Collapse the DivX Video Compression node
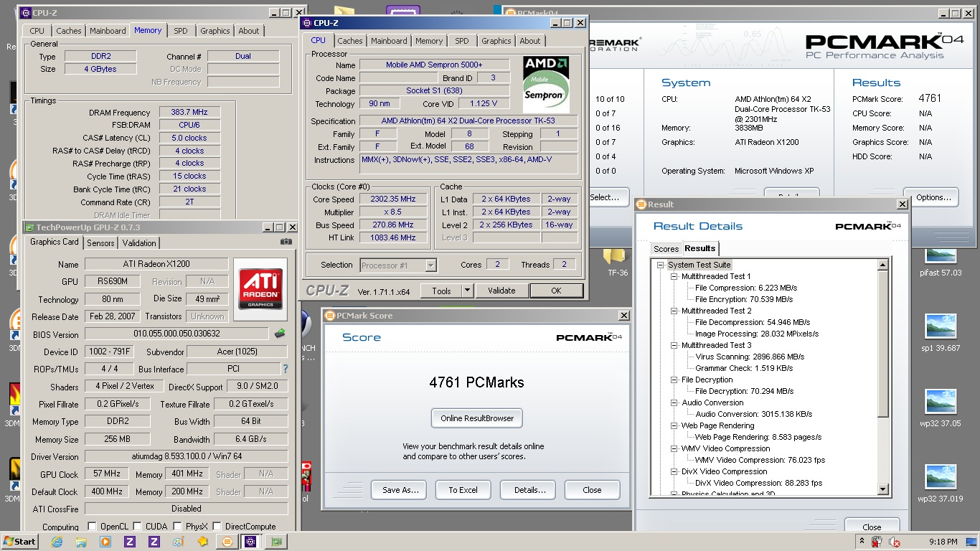The image size is (980, 551). pyautogui.click(x=674, y=471)
